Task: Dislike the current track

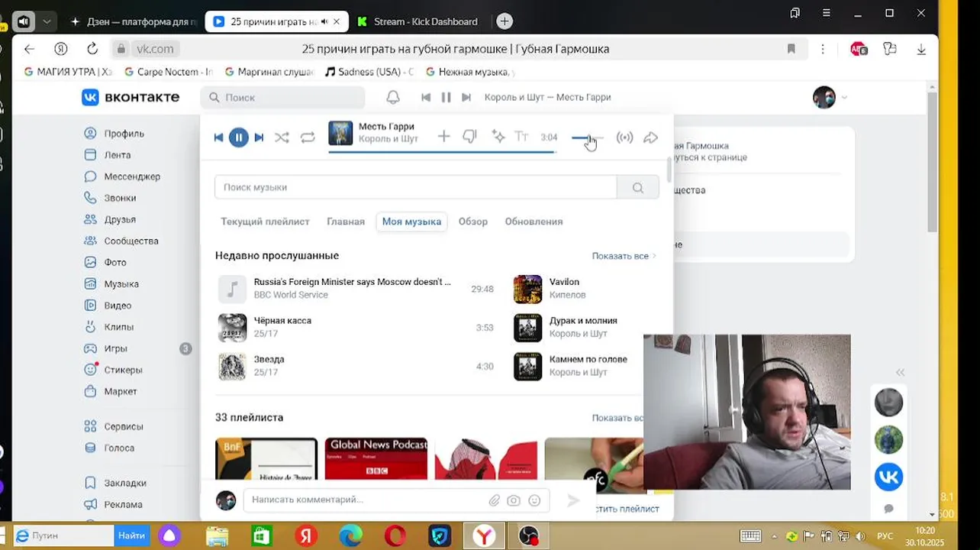Action: tap(469, 137)
